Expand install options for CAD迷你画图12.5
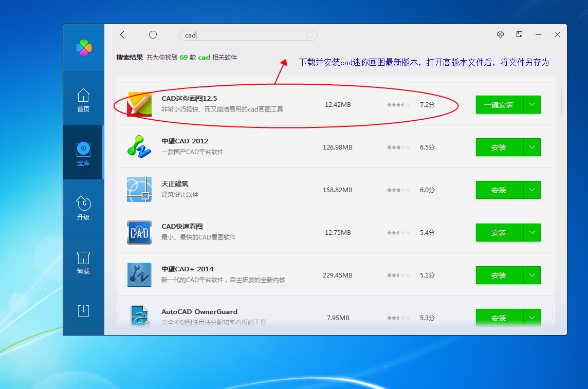The width and height of the screenshot is (588, 389). click(x=532, y=104)
